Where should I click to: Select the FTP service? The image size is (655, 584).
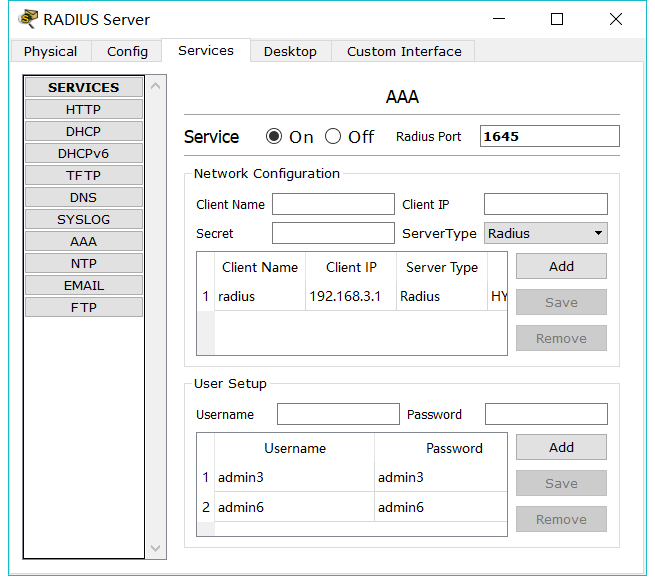click(84, 308)
